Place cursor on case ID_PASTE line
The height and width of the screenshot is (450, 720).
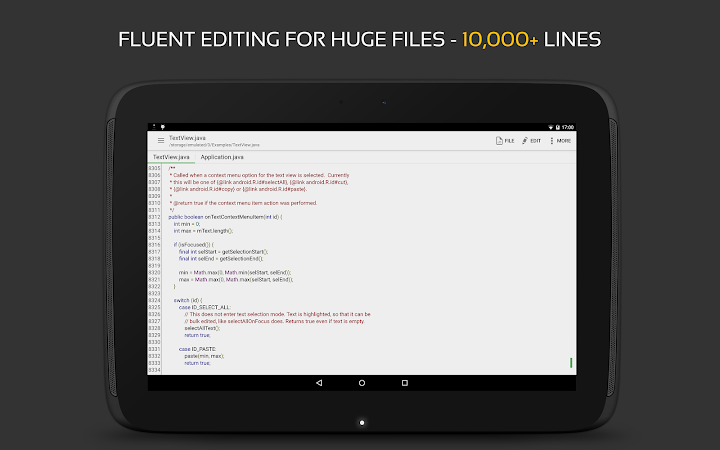[x=197, y=349]
